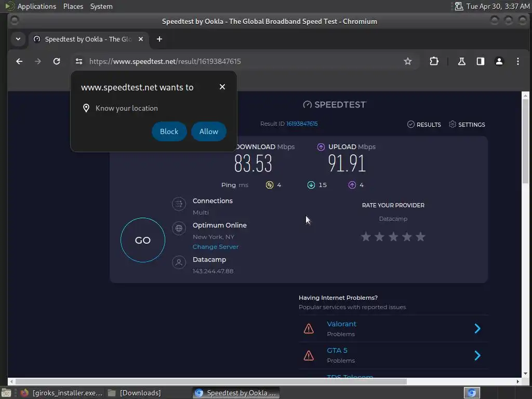Click the workspace switcher Chromium icon
This screenshot has height=399, width=532.
click(x=472, y=393)
